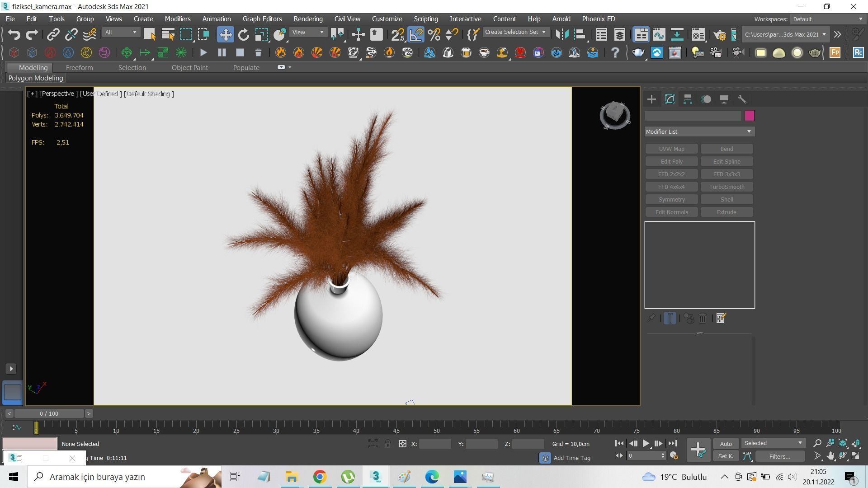Click the UVW Map modifier button
Viewport: 868px width, 488px height.
(x=671, y=149)
